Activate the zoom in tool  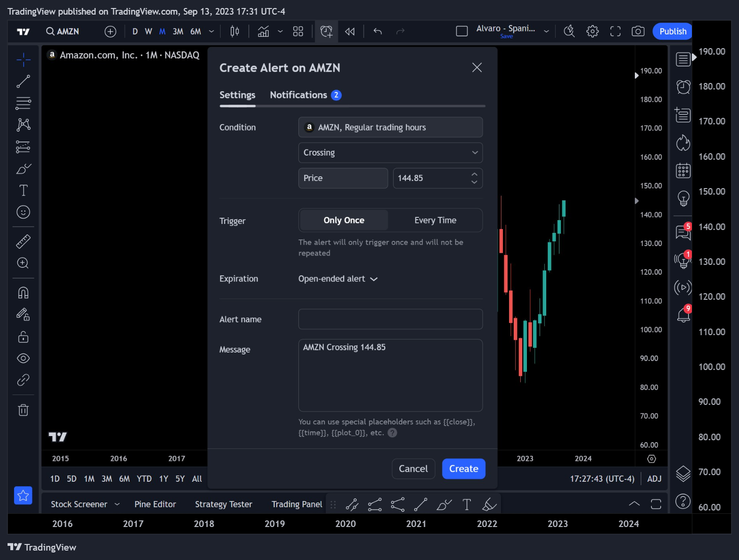coord(23,263)
